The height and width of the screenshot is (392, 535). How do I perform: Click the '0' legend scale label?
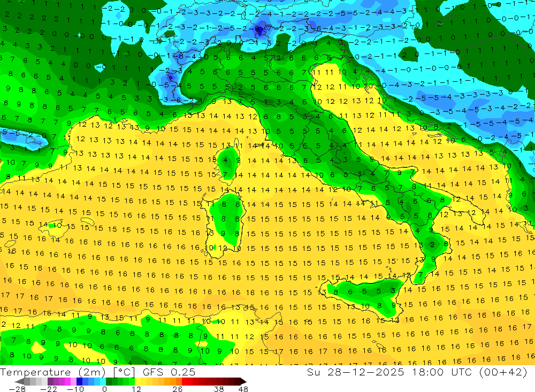pos(105,389)
